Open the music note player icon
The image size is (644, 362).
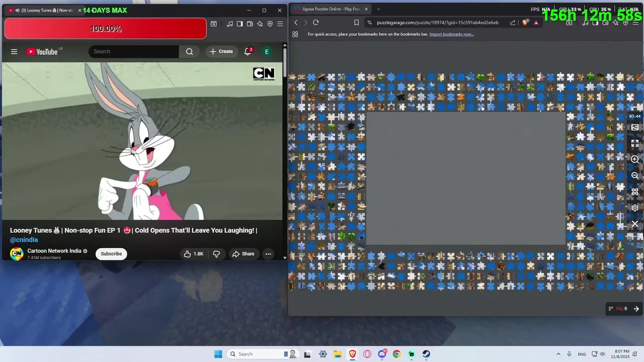click(x=230, y=24)
